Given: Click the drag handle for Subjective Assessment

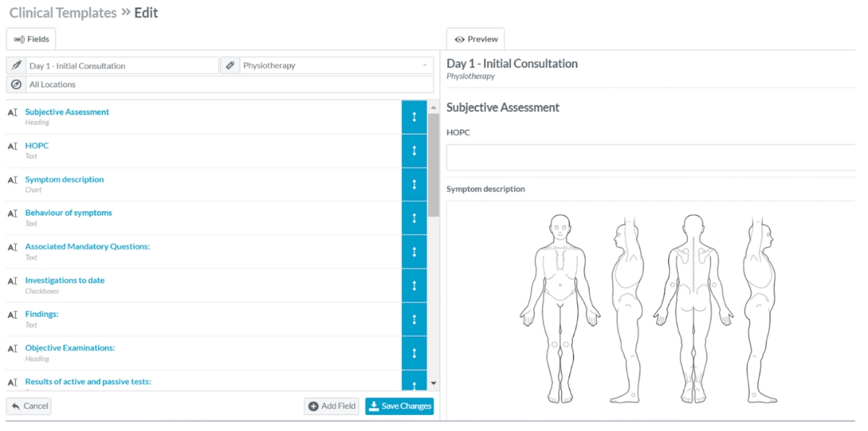Looking at the screenshot, I should tap(414, 116).
